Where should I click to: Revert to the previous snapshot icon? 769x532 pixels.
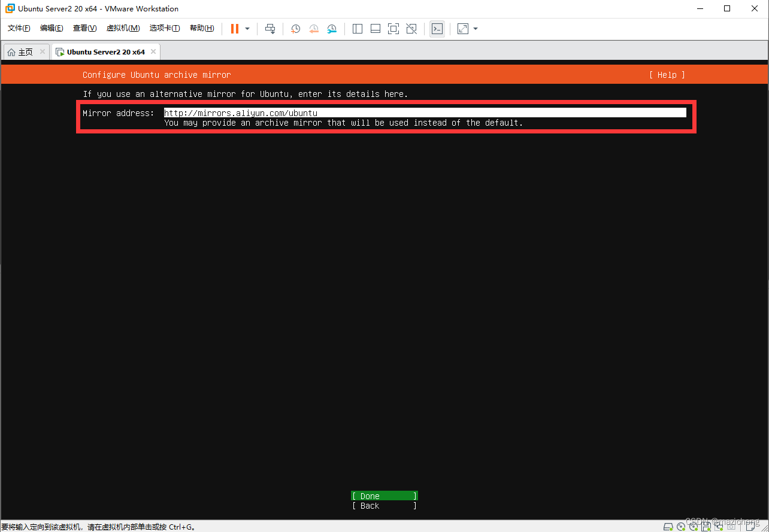click(314, 29)
